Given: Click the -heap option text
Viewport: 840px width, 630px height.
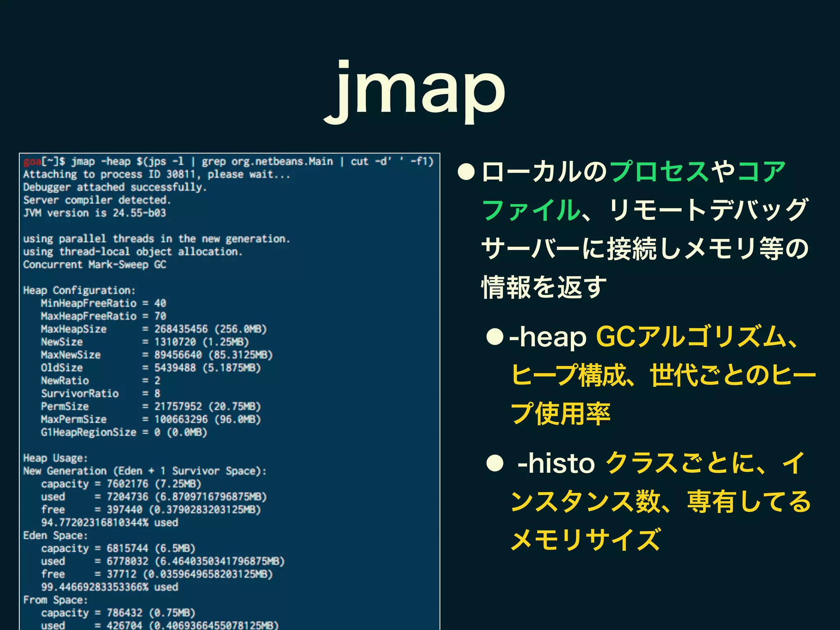Looking at the screenshot, I should [548, 337].
